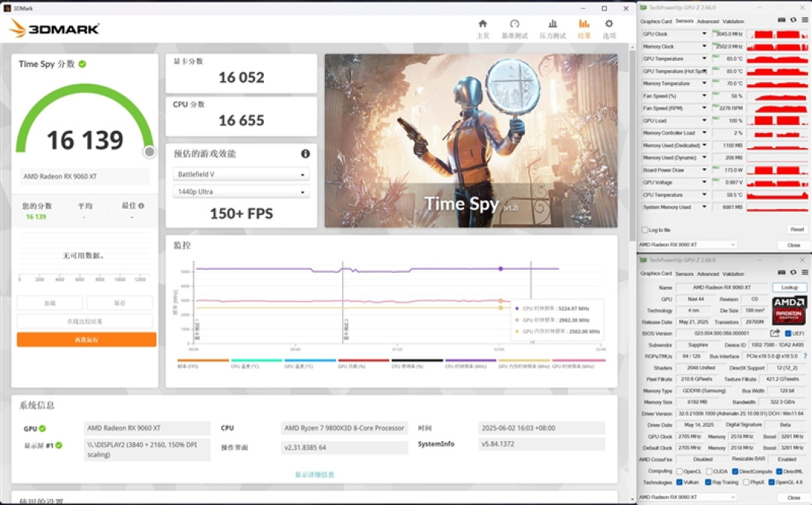Viewport: 812px width, 505px height.
Task: Take screenshot via camera icon in Sensors window
Action: 781,20
